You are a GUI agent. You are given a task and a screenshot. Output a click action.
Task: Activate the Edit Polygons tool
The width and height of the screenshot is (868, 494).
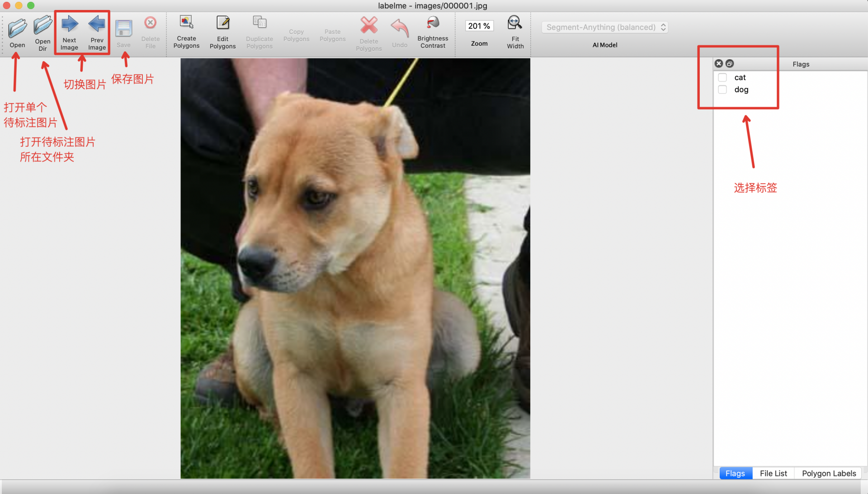(222, 23)
